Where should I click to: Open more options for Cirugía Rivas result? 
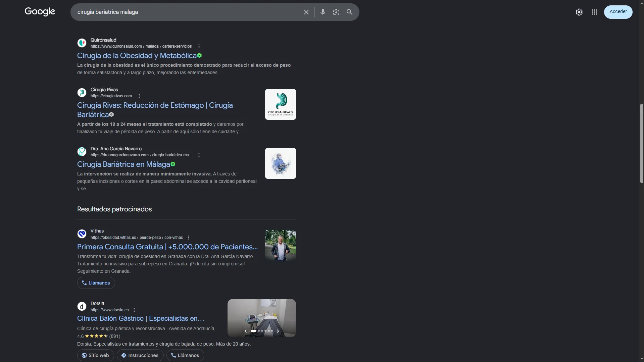(x=139, y=96)
